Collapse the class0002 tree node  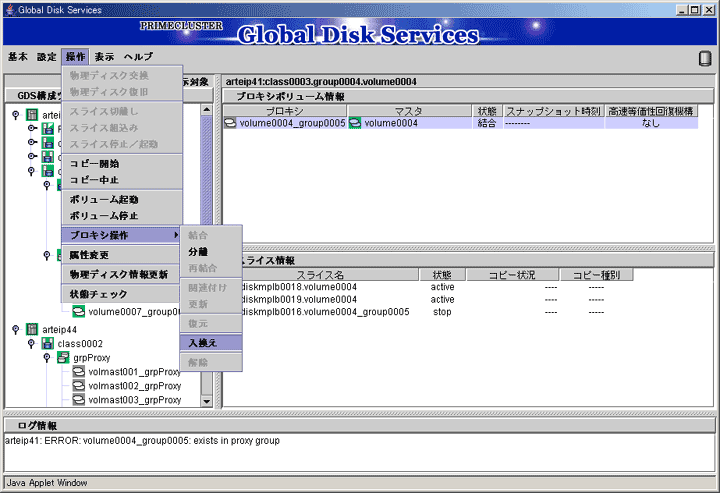click(x=31, y=343)
